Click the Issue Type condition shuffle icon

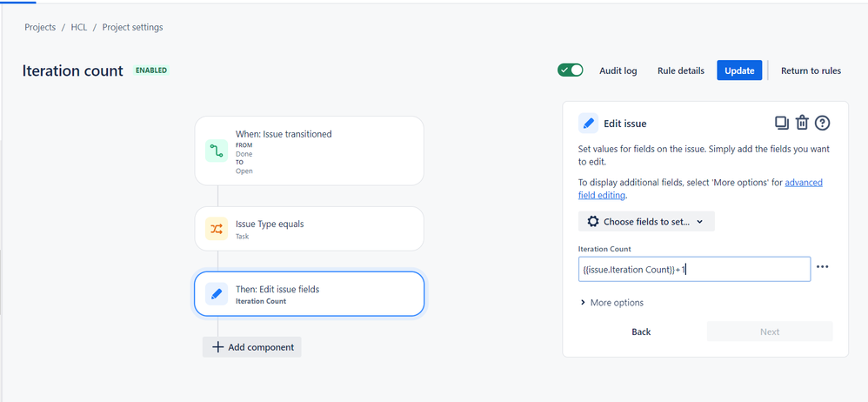(217, 229)
